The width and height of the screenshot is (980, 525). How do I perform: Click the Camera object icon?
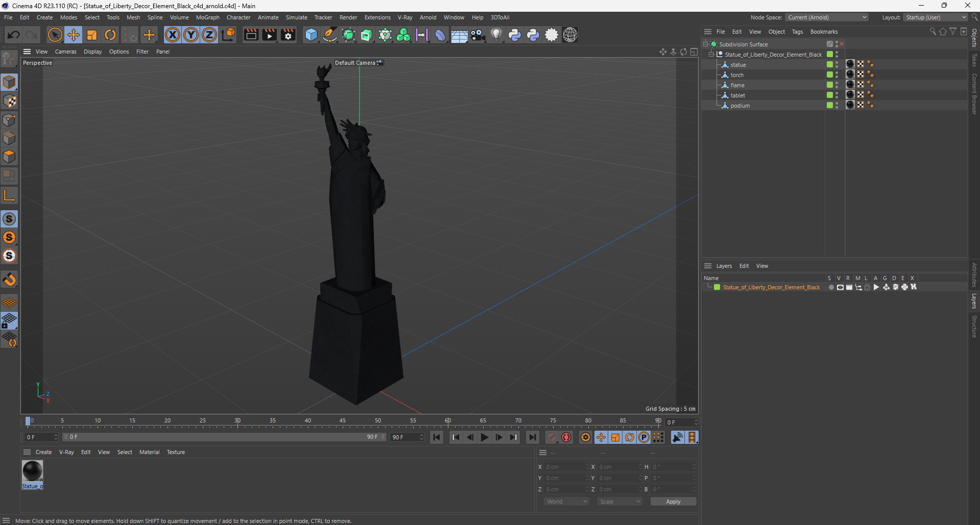[477, 35]
